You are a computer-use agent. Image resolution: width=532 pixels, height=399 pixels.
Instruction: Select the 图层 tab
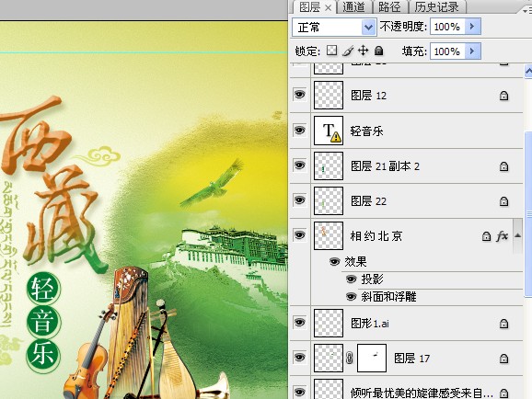310,6
